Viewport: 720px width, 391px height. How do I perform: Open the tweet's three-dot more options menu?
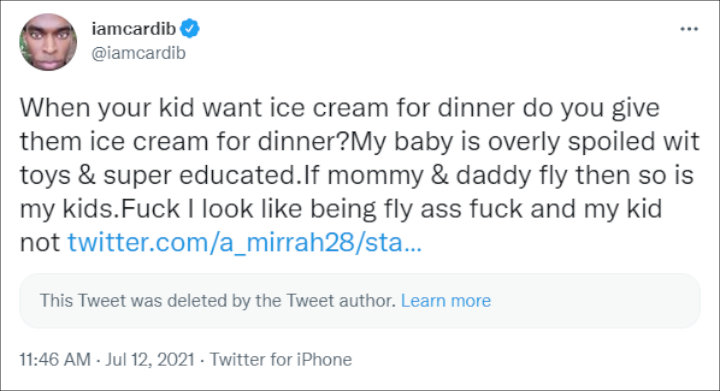point(689,29)
